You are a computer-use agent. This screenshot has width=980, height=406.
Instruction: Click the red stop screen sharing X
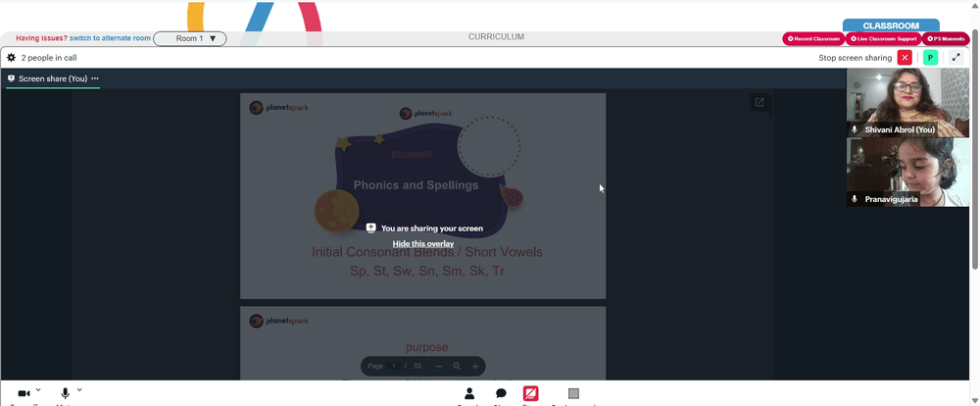[905, 58]
